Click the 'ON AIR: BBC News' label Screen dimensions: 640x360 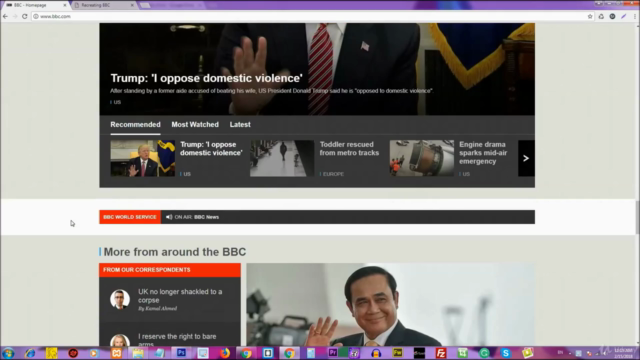tap(197, 217)
